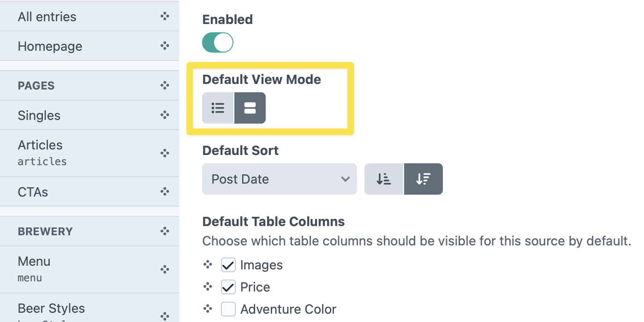Open the Beer Styles source
This screenshot has height=322, width=644.
pyautogui.click(x=89, y=308)
